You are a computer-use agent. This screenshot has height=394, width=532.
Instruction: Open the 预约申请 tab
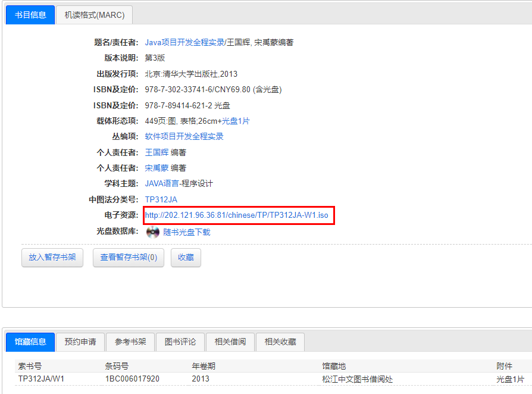pos(80,342)
